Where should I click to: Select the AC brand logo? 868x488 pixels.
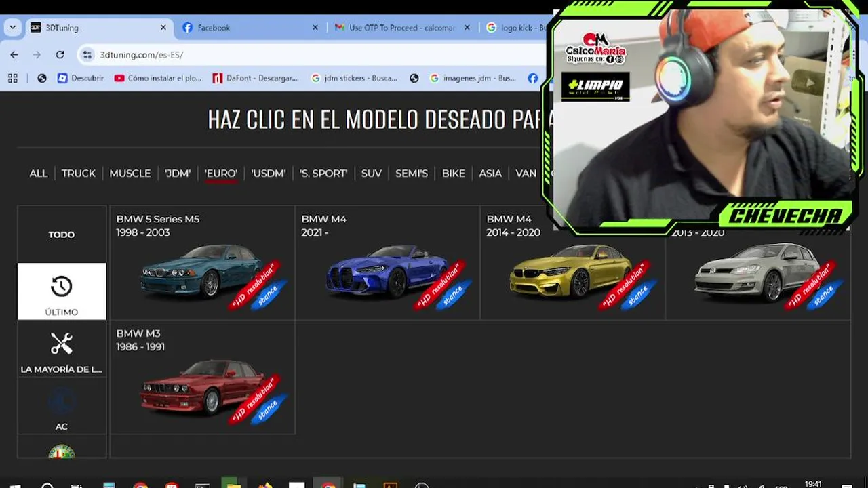pyautogui.click(x=62, y=401)
